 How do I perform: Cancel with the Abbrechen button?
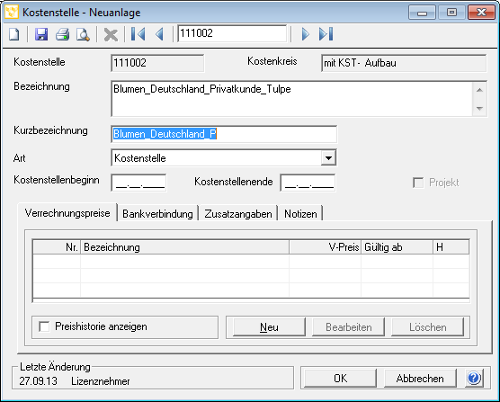[x=420, y=378]
